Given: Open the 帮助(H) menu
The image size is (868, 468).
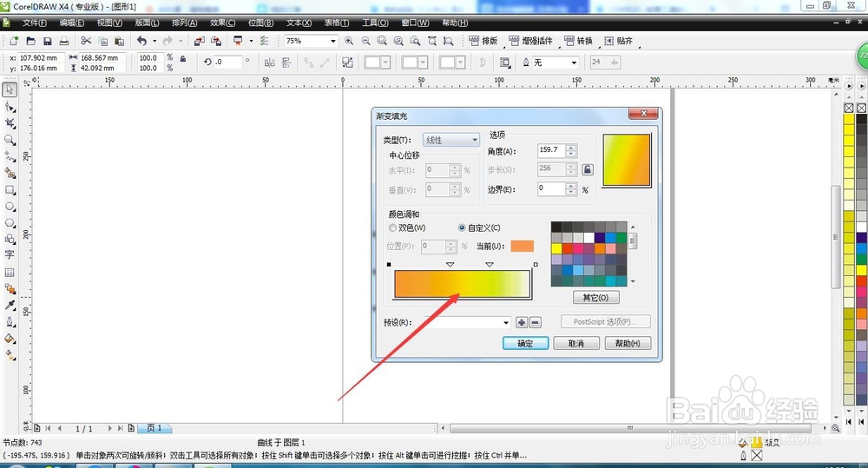Looking at the screenshot, I should click(x=455, y=23).
